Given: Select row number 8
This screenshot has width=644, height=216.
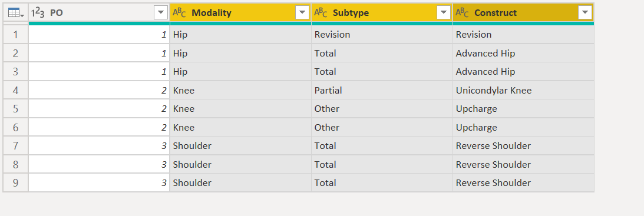Looking at the screenshot, I should (x=15, y=164).
